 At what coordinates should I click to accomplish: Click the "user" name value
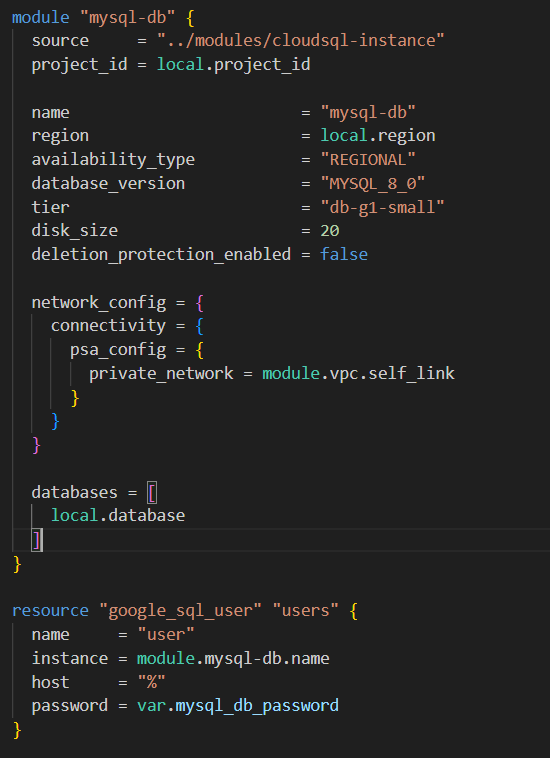[x=166, y=634]
